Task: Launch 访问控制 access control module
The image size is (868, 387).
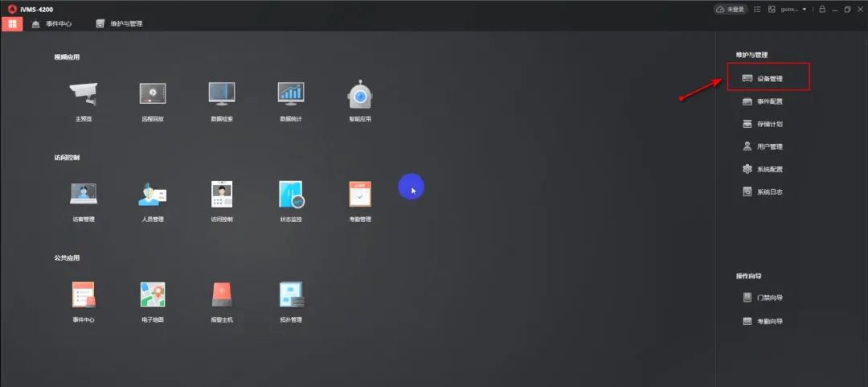Action: (x=222, y=195)
